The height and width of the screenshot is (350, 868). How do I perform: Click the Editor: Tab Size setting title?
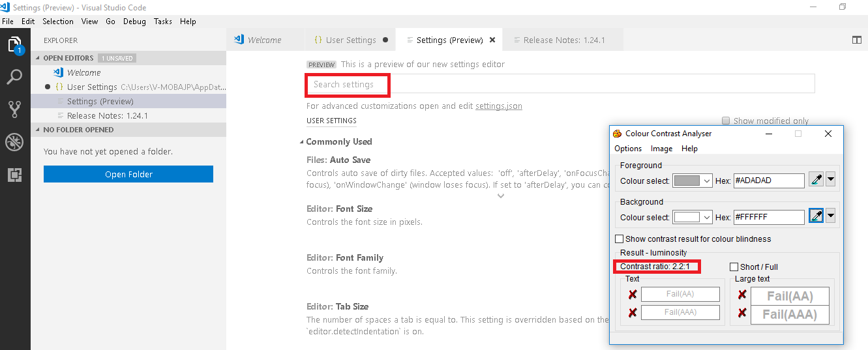(337, 306)
